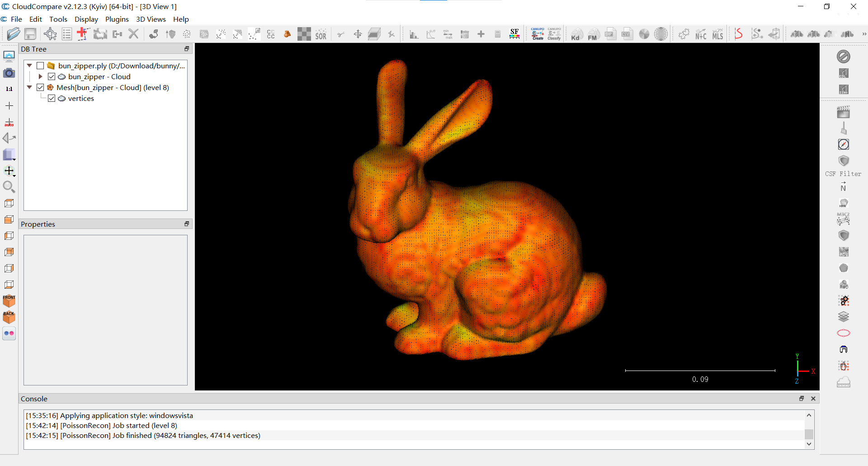
Task: Activate the scissors segment tool
Action: (341, 34)
